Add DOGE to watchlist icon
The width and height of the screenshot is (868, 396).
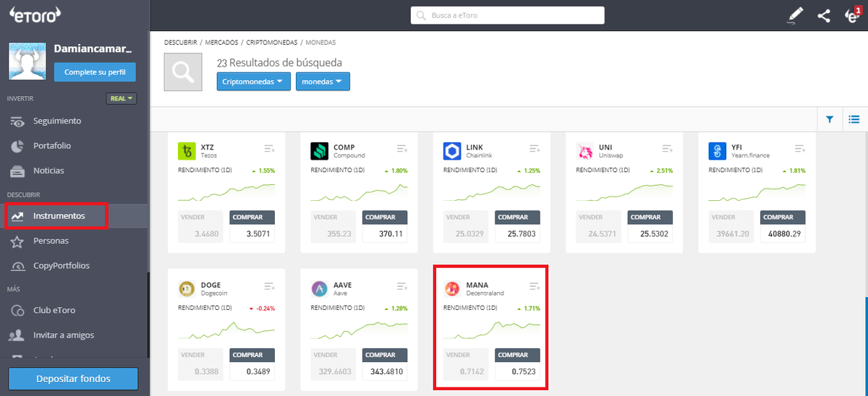(270, 286)
